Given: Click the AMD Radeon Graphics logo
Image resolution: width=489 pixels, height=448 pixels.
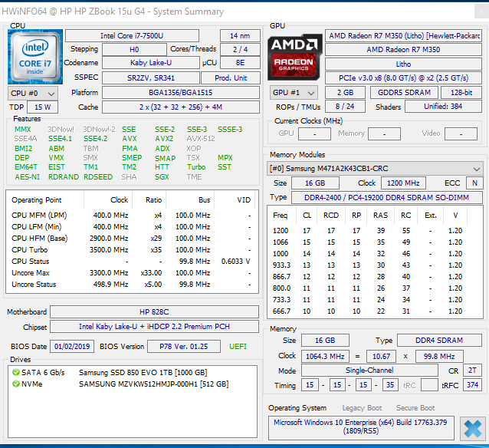Looking at the screenshot, I should point(294,58).
